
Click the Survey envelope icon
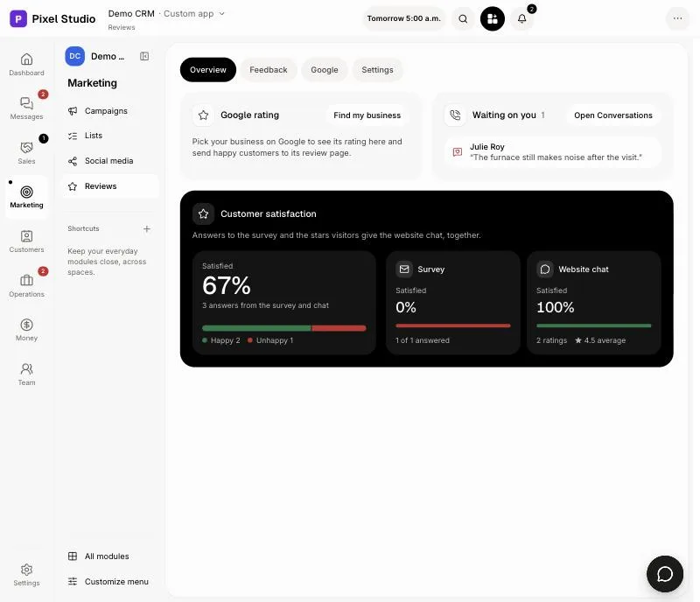point(404,269)
